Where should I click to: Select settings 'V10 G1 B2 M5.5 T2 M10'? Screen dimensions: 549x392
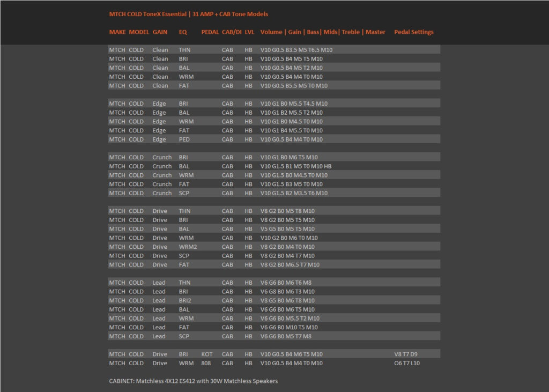point(291,113)
